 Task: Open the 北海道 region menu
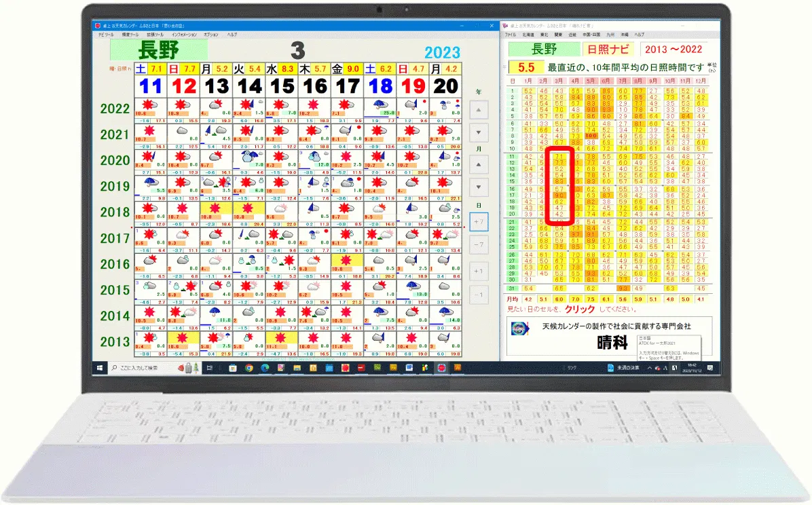click(x=528, y=34)
